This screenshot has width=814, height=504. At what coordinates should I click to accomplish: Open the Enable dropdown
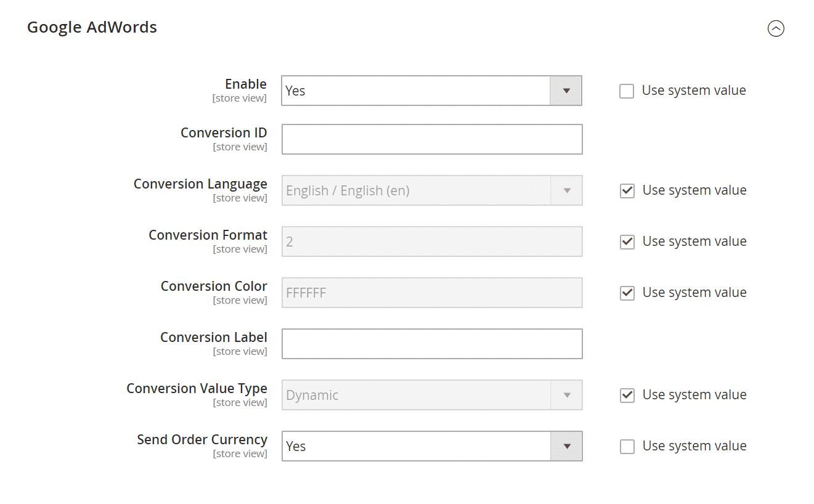pyautogui.click(x=431, y=91)
